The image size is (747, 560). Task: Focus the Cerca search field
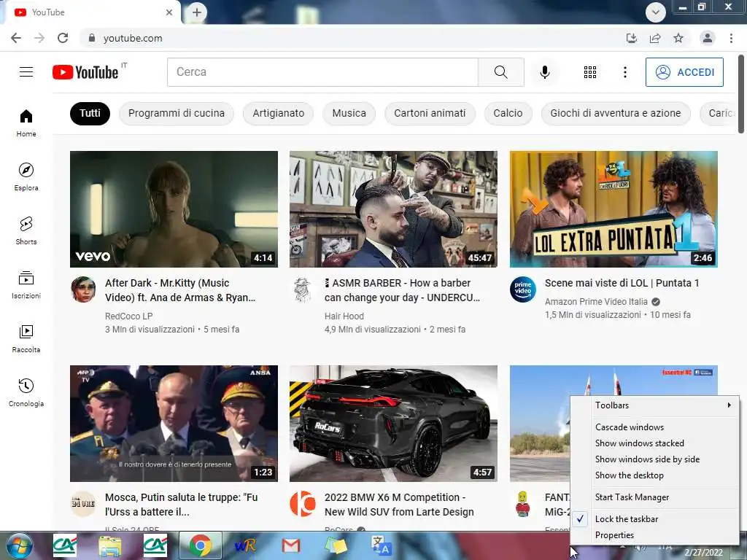pos(322,72)
